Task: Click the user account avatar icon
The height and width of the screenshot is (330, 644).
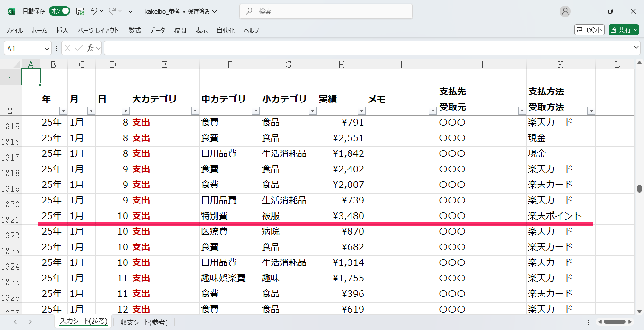Action: (565, 11)
